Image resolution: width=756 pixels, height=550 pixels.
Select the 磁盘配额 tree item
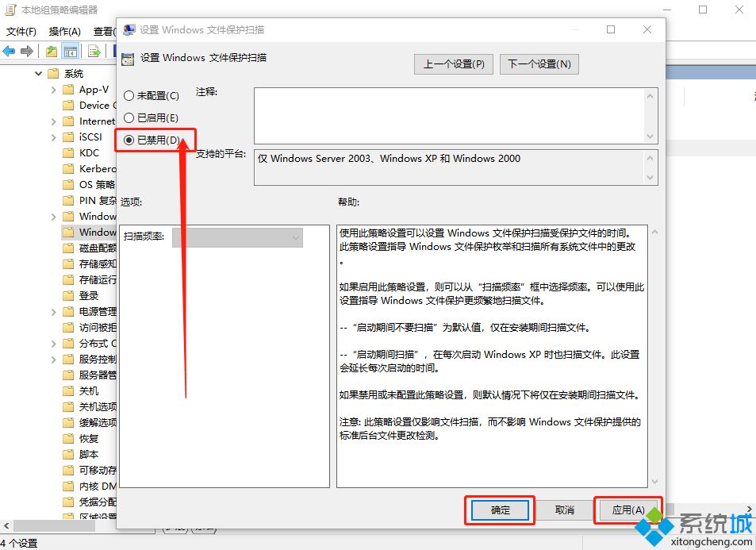coord(98,248)
